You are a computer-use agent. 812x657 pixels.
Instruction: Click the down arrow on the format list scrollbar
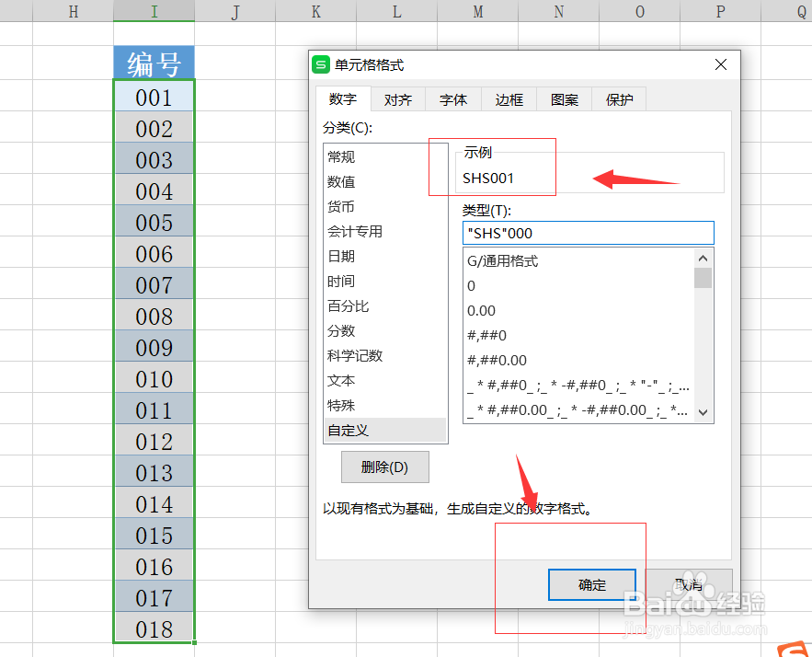[703, 414]
